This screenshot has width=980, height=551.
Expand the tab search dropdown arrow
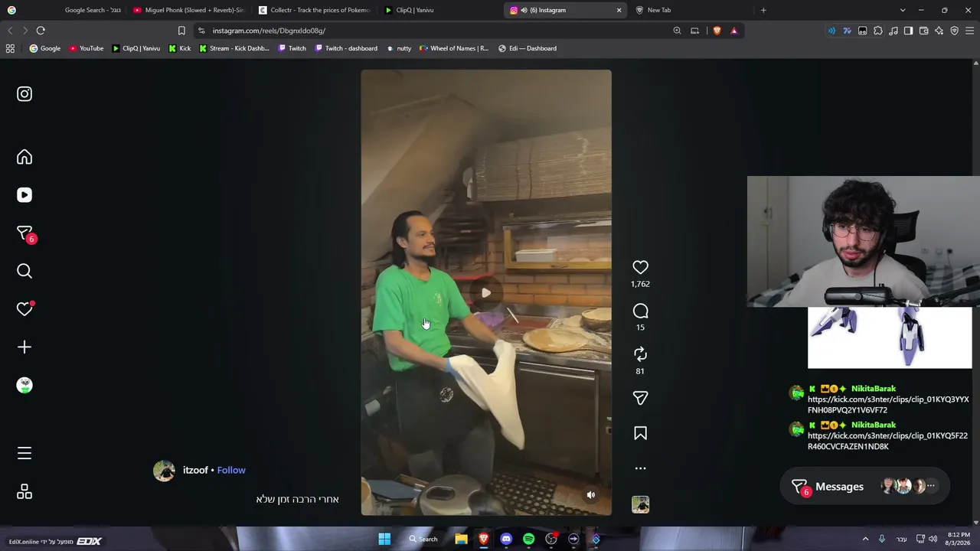pos(903,10)
